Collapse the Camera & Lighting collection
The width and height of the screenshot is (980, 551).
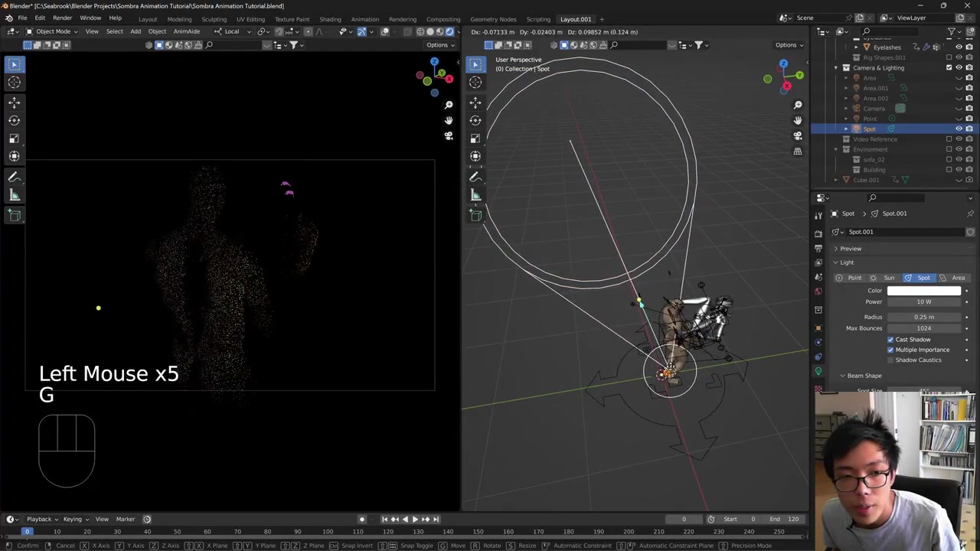coord(836,68)
